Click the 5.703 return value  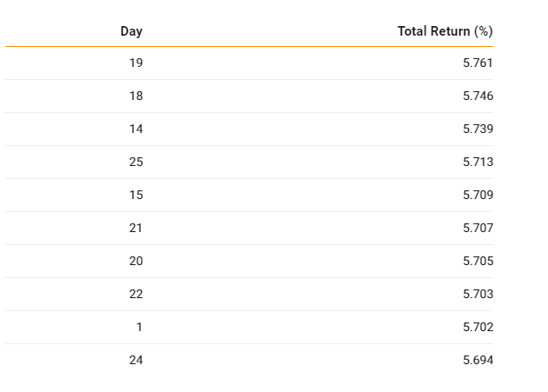tap(478, 294)
